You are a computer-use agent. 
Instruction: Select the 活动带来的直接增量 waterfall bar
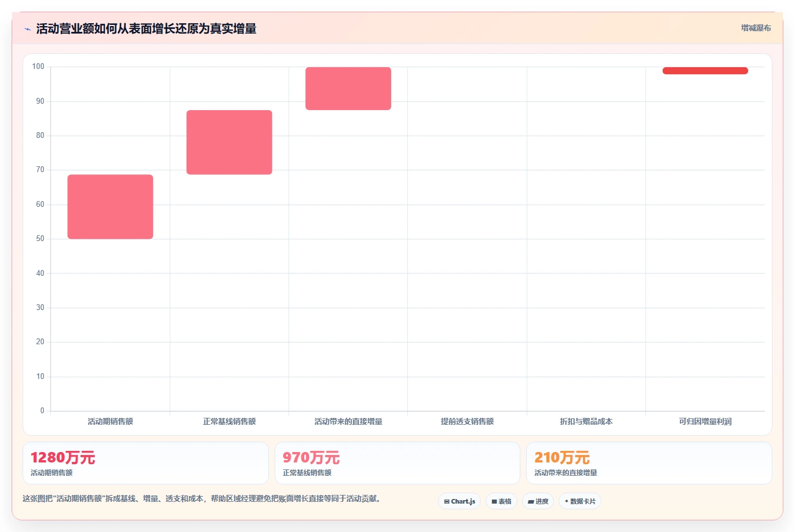348,89
